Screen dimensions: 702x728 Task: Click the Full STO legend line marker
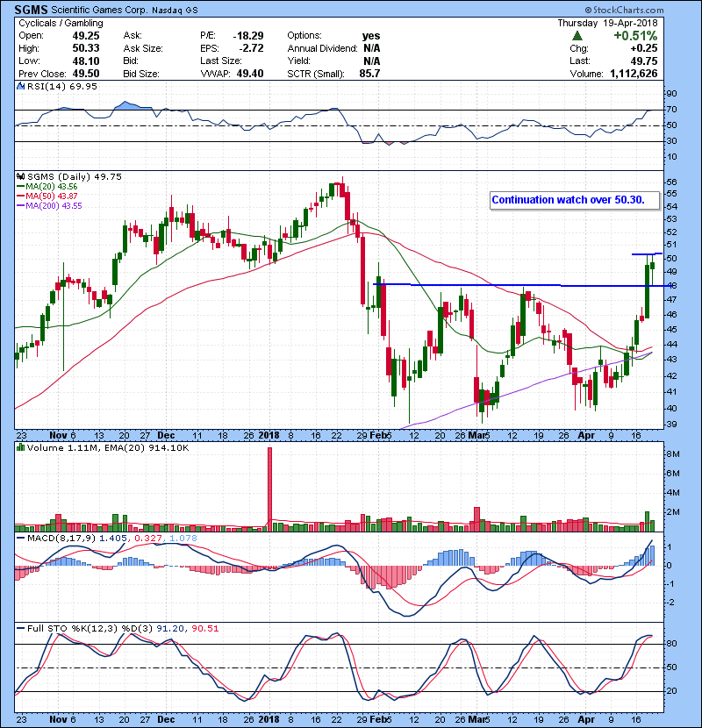coord(21,628)
